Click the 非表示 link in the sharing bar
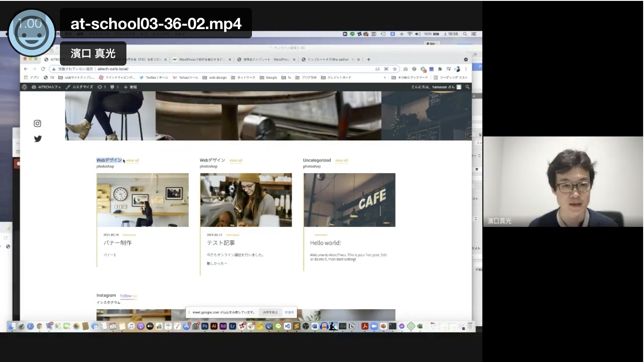Viewport: 644px width, 362px height. click(x=289, y=312)
